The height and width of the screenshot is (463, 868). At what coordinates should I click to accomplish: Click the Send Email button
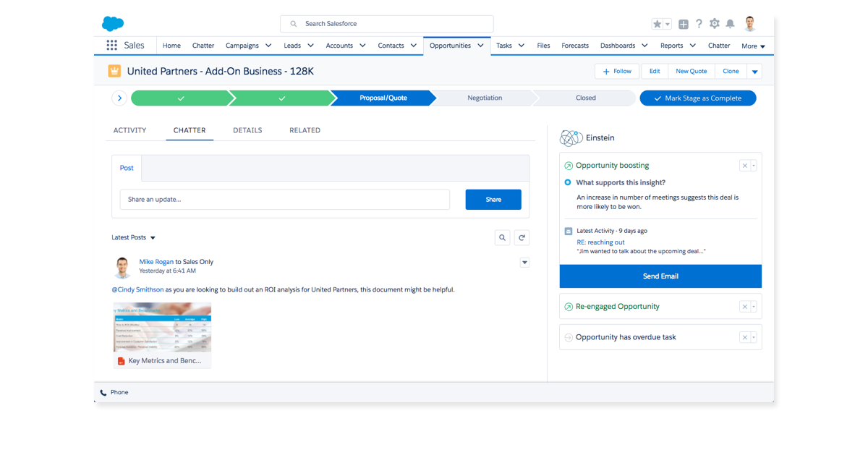[x=660, y=276]
